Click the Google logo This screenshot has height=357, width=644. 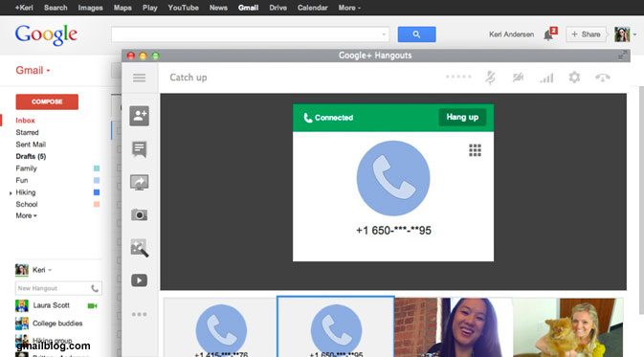click(46, 34)
